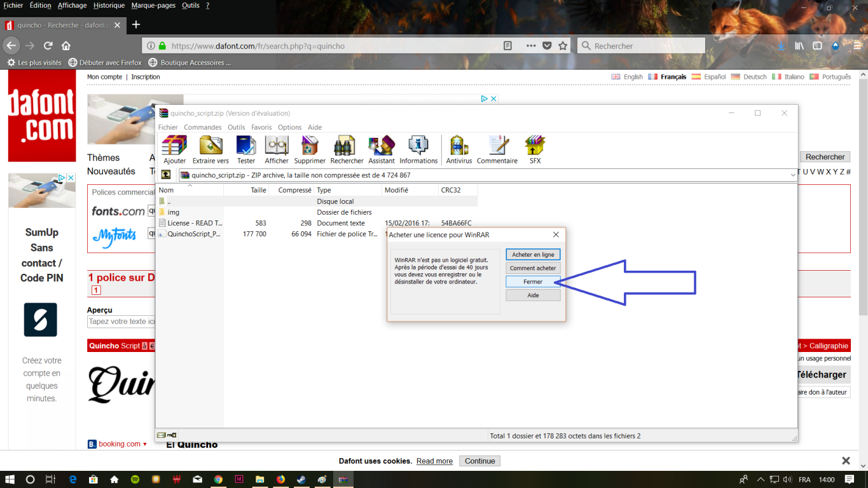The width and height of the screenshot is (868, 488).
Task: Open WinRAR Favoris menu
Action: tap(261, 127)
